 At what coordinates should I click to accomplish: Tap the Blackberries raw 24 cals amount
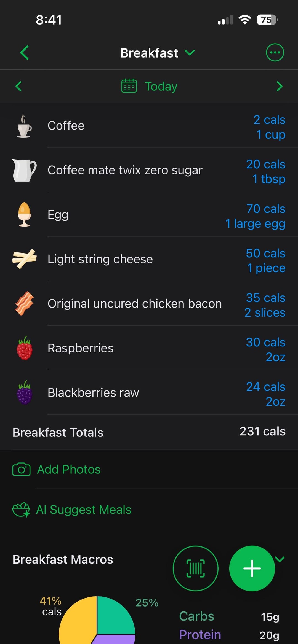(x=265, y=387)
